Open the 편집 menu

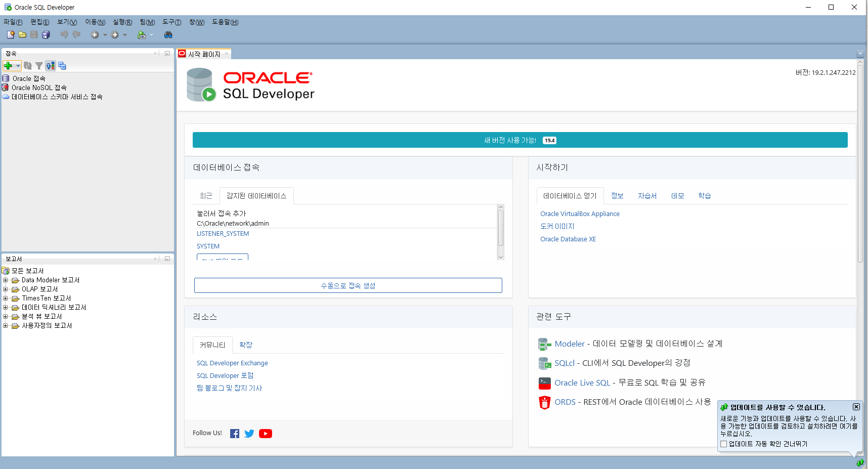40,22
